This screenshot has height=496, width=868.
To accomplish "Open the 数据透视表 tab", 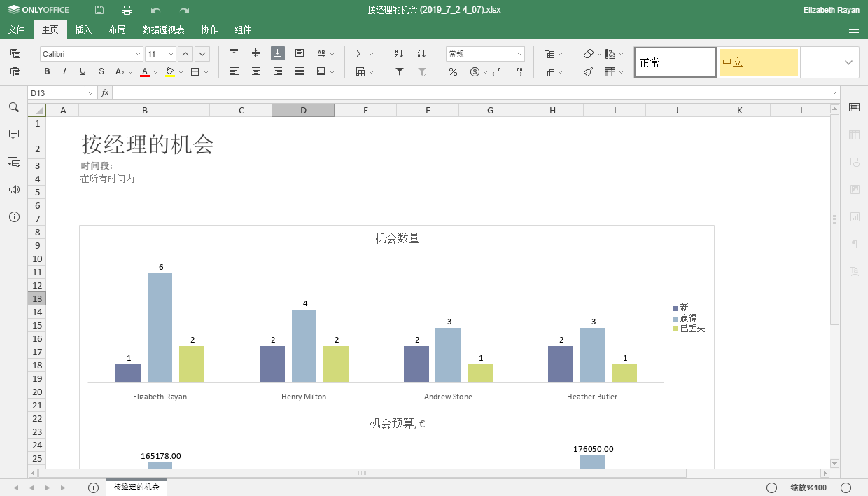I will click(163, 29).
